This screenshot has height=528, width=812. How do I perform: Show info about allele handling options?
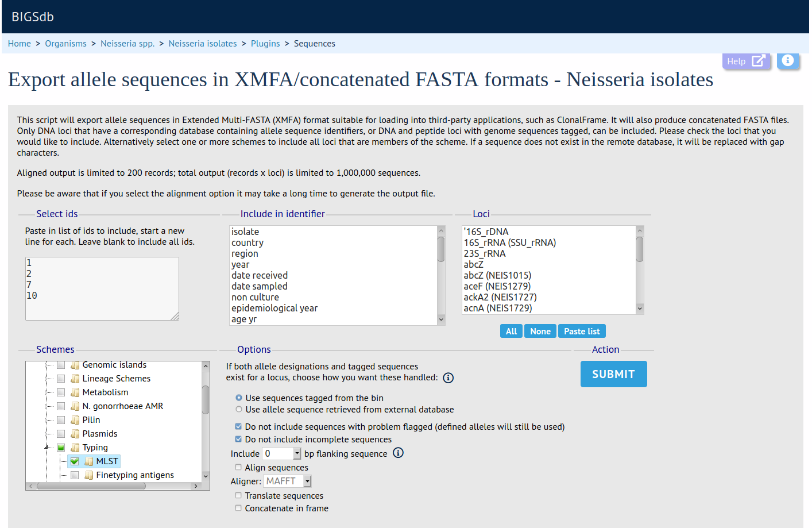point(448,378)
